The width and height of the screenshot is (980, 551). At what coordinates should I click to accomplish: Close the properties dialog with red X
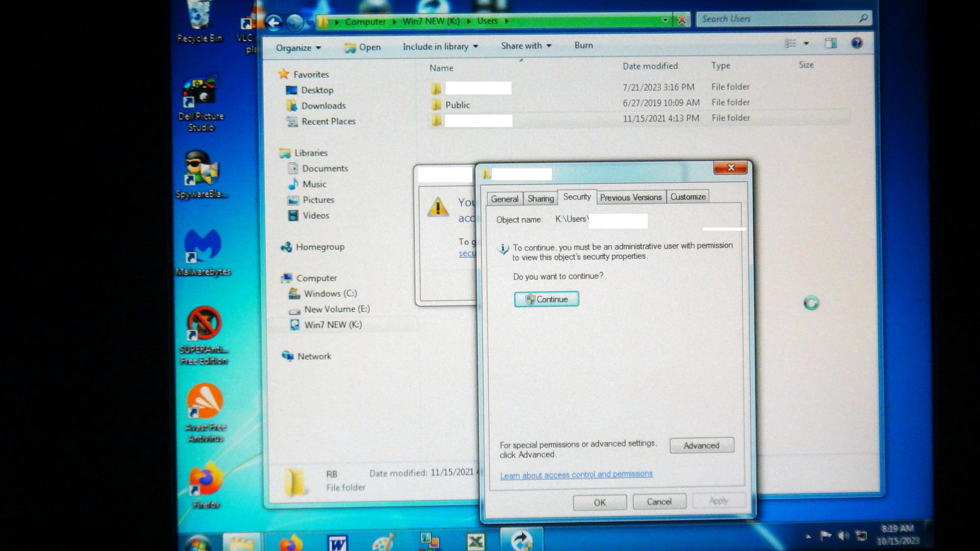pyautogui.click(x=730, y=167)
